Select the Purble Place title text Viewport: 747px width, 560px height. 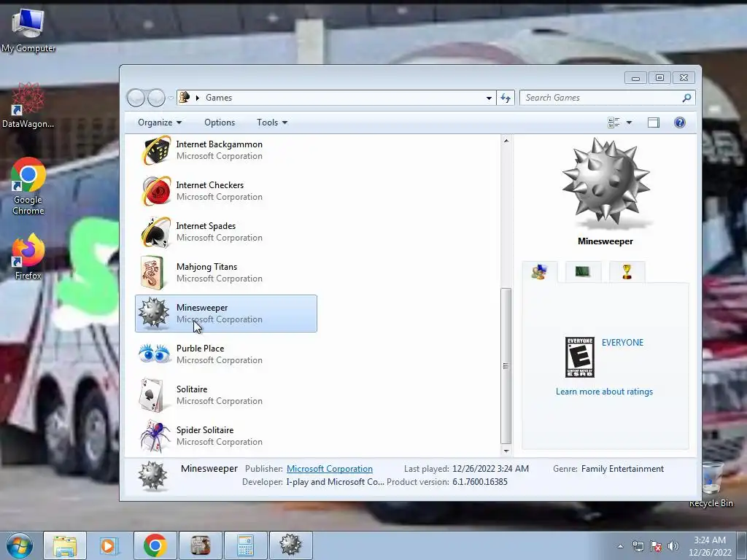point(200,349)
